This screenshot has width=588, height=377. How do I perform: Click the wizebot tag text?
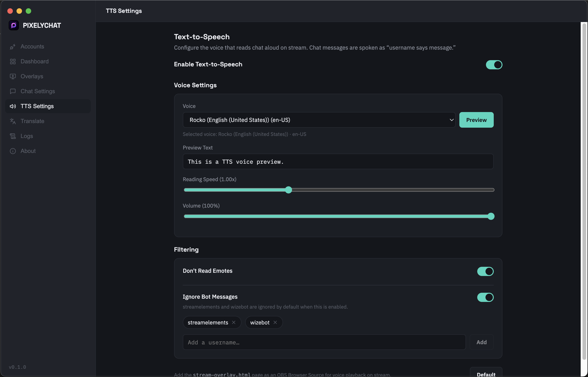pyautogui.click(x=260, y=323)
